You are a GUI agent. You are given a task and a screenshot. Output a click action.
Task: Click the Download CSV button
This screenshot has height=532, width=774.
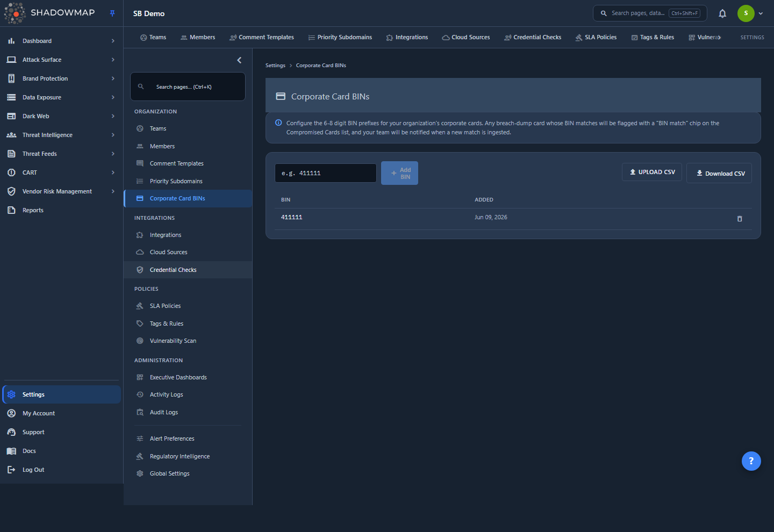(x=719, y=173)
